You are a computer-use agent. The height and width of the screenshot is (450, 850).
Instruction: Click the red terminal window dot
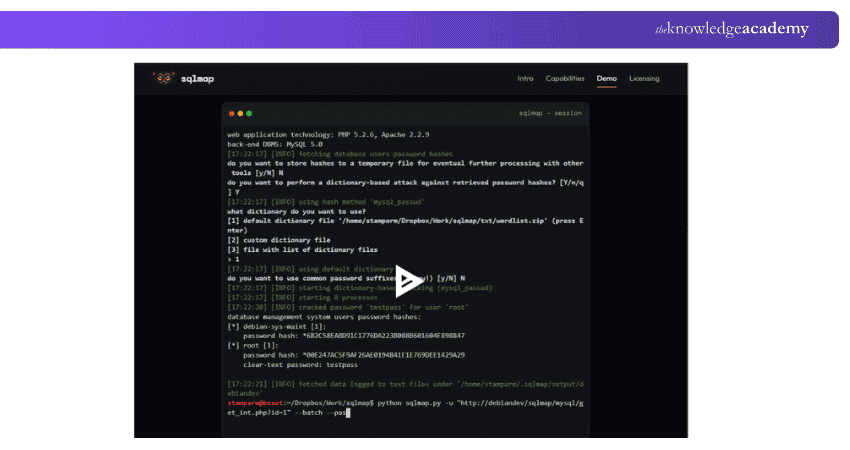[231, 114]
